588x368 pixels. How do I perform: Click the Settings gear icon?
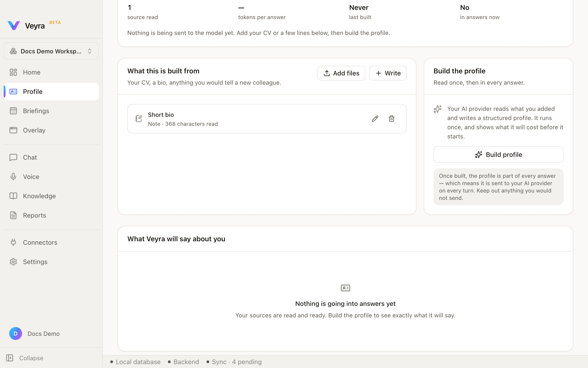(13, 262)
